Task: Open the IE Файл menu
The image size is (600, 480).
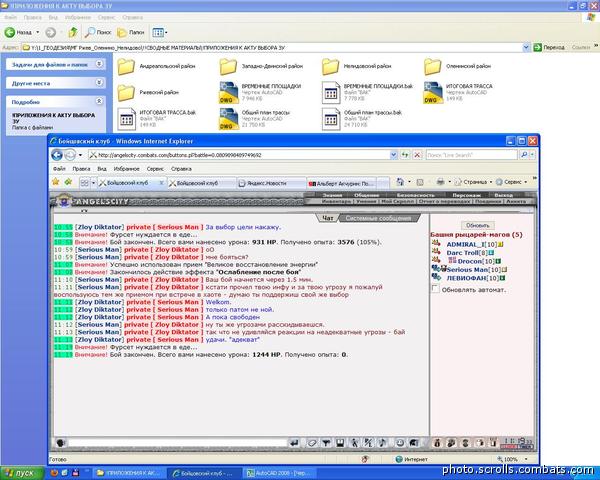Action: pyautogui.click(x=59, y=169)
